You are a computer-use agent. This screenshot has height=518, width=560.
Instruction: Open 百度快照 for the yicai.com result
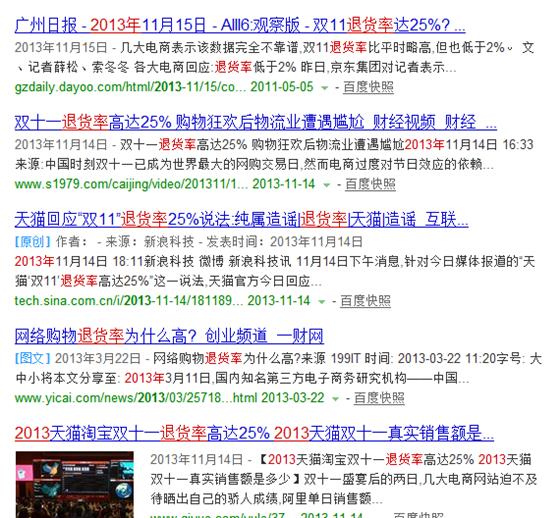[379, 398]
